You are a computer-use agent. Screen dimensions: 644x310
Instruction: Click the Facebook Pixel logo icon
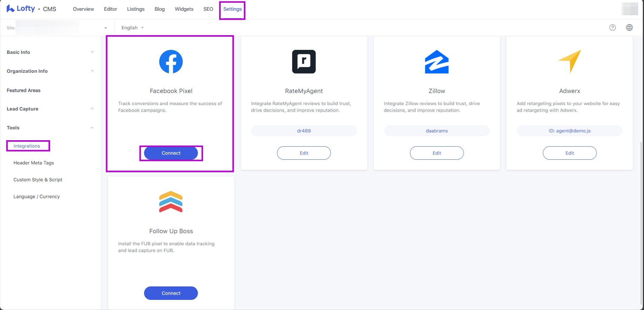pos(171,62)
